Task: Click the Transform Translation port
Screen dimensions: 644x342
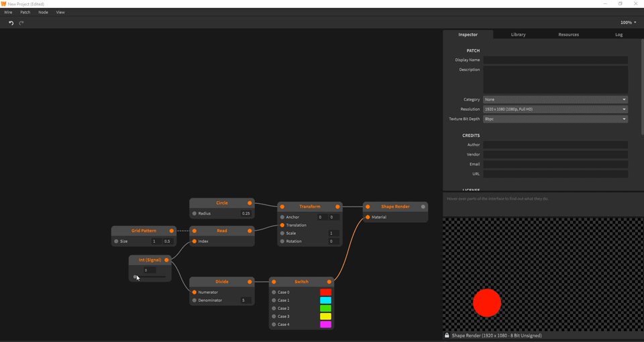Action: coord(282,225)
